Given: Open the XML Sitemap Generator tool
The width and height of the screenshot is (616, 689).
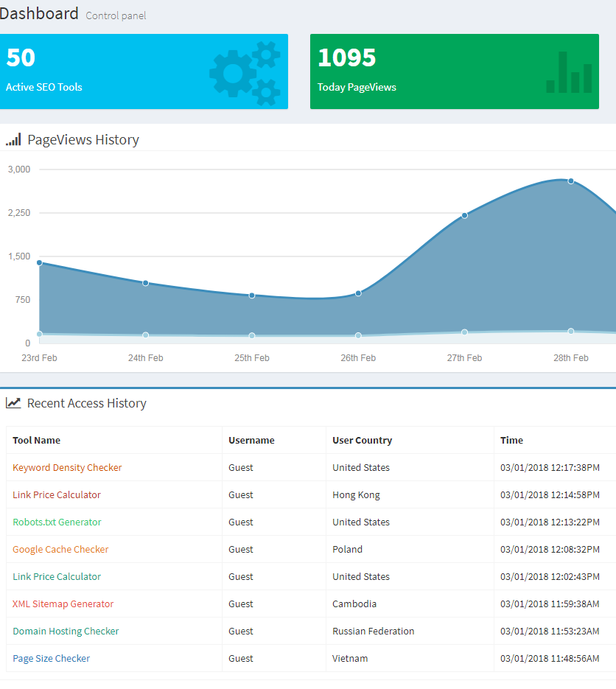Looking at the screenshot, I should (x=63, y=604).
